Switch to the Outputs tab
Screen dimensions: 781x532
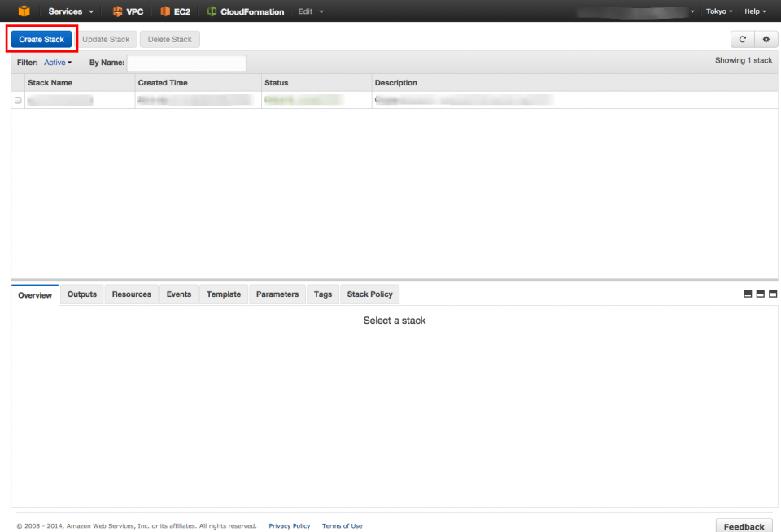(82, 294)
